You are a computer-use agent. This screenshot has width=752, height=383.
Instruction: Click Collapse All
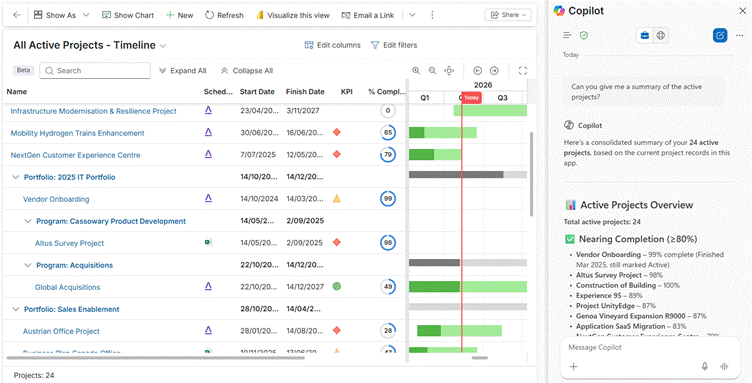click(x=247, y=70)
